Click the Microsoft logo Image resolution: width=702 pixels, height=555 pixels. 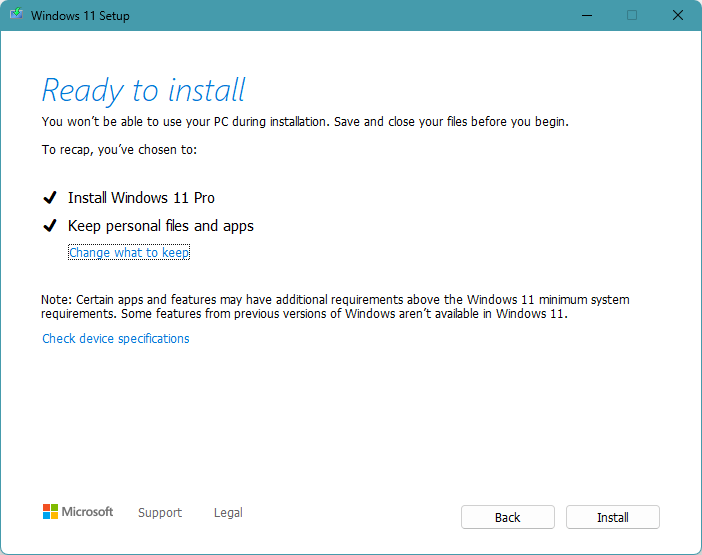coord(78,512)
